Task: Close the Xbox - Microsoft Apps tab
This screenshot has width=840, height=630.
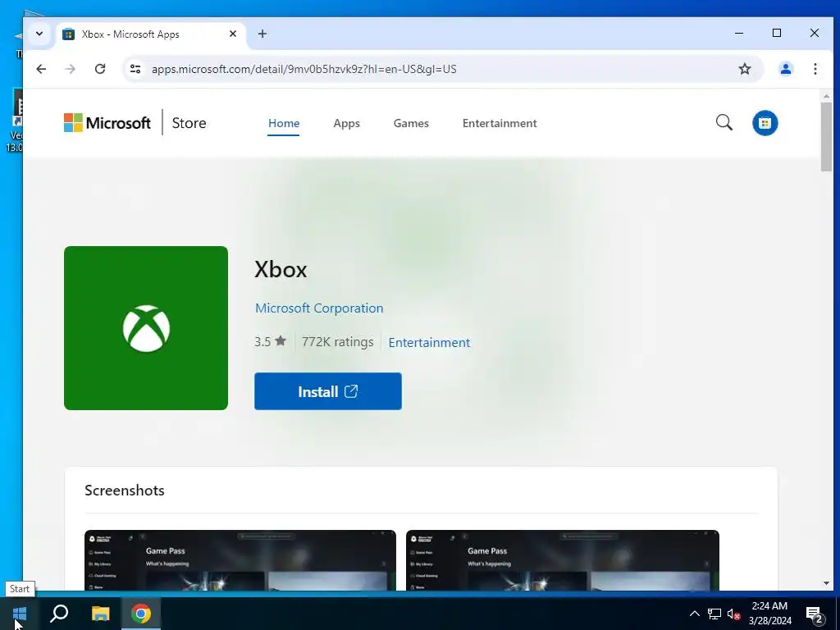Action: click(x=232, y=34)
